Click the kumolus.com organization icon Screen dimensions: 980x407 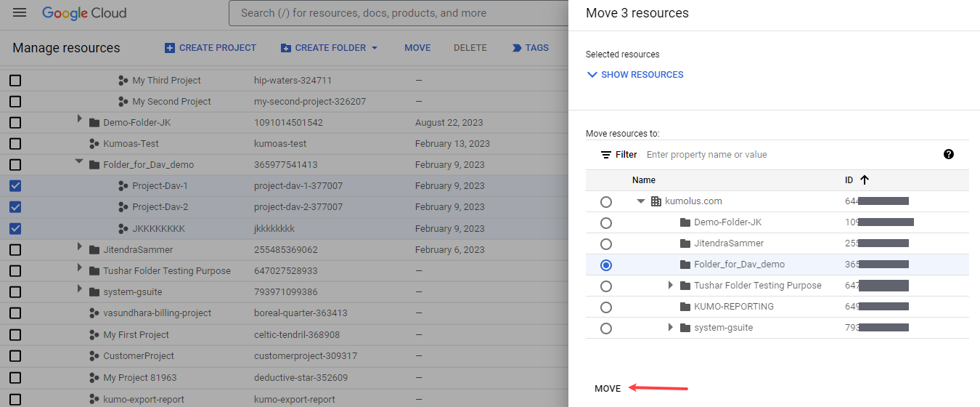[656, 201]
